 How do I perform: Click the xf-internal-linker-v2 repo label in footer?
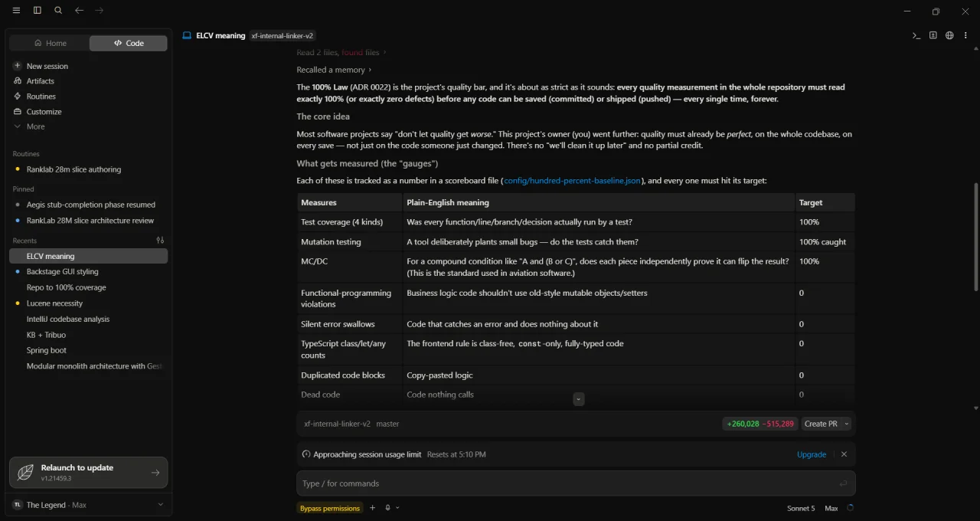tap(337, 424)
